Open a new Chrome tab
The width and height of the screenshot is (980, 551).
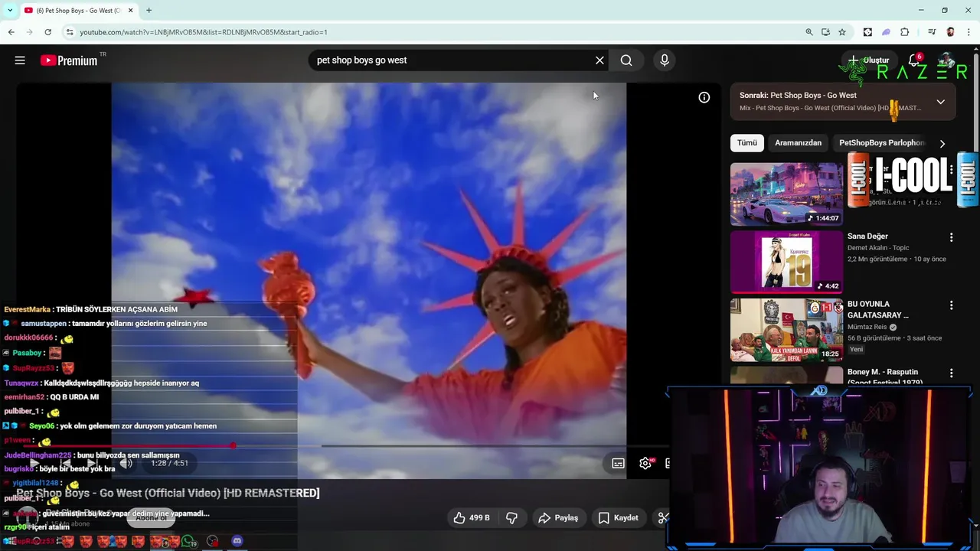coord(149,11)
